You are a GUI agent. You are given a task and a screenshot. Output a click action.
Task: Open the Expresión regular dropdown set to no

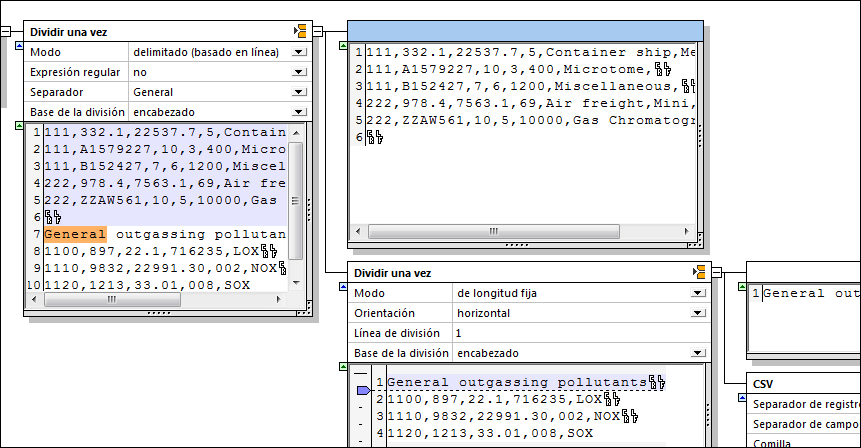click(x=298, y=72)
